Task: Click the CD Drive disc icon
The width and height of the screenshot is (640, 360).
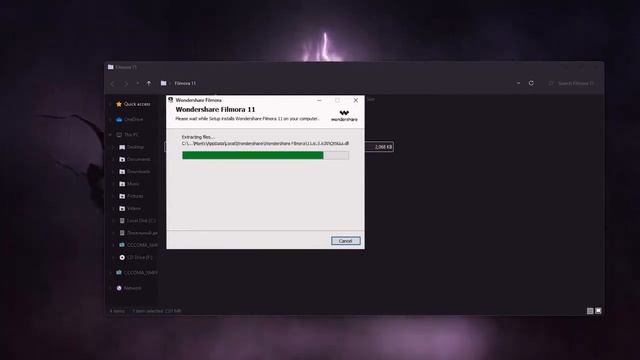Action: click(122, 257)
